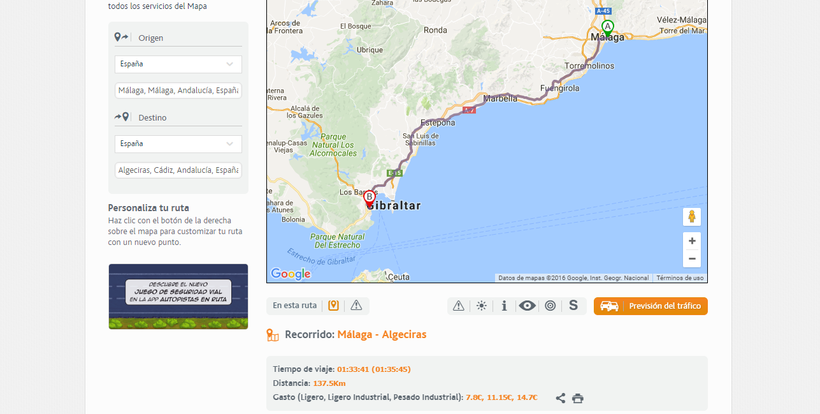Open Términos de uso link on map
Image resolution: width=820 pixels, height=414 pixels.
680,278
